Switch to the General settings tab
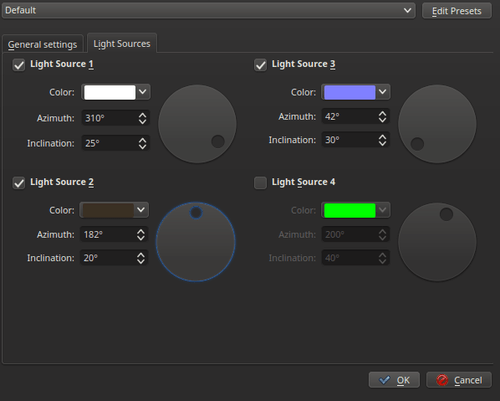Viewport: 500px width, 401px height. [x=42, y=44]
